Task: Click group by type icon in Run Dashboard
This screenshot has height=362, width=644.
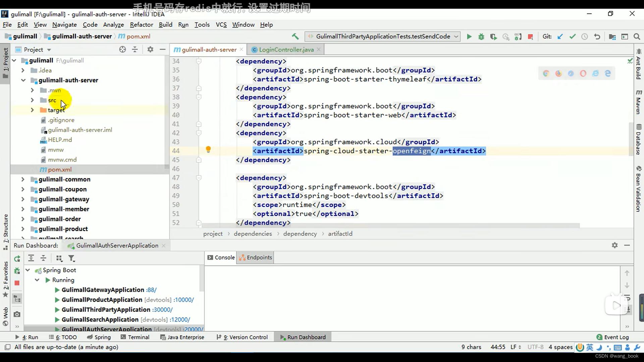Action: (59, 258)
